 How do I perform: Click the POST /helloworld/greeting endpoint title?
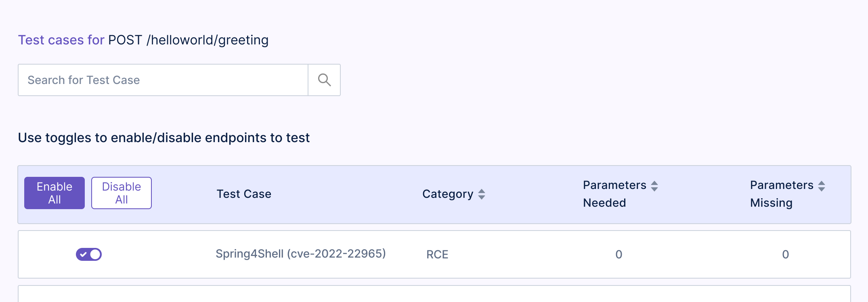(188, 40)
